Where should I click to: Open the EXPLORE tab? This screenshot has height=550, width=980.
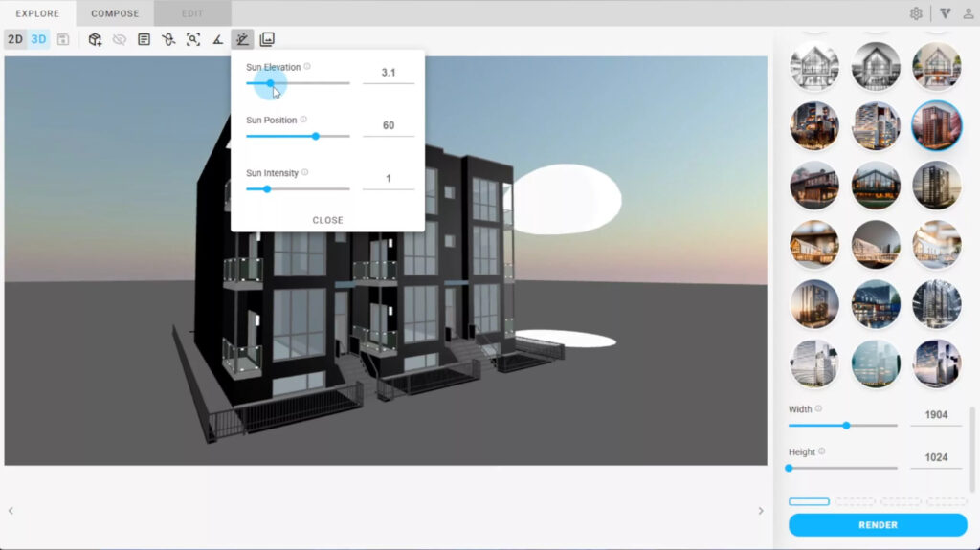[x=37, y=13]
